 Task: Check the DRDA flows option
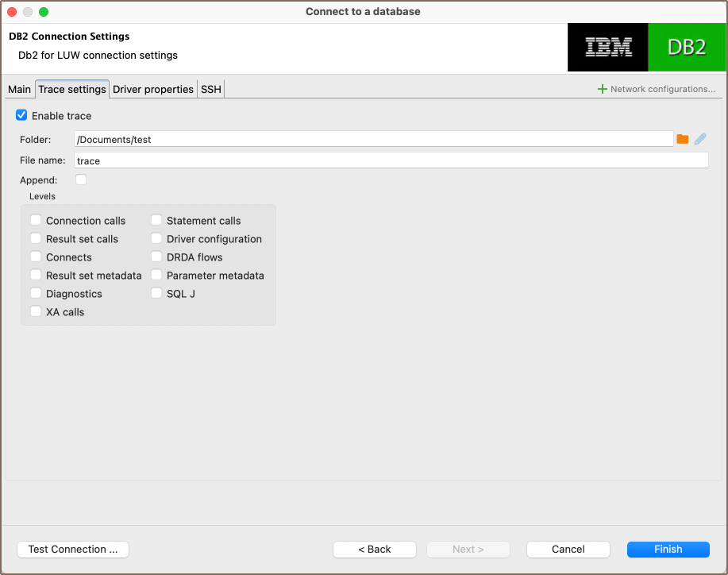(x=156, y=257)
